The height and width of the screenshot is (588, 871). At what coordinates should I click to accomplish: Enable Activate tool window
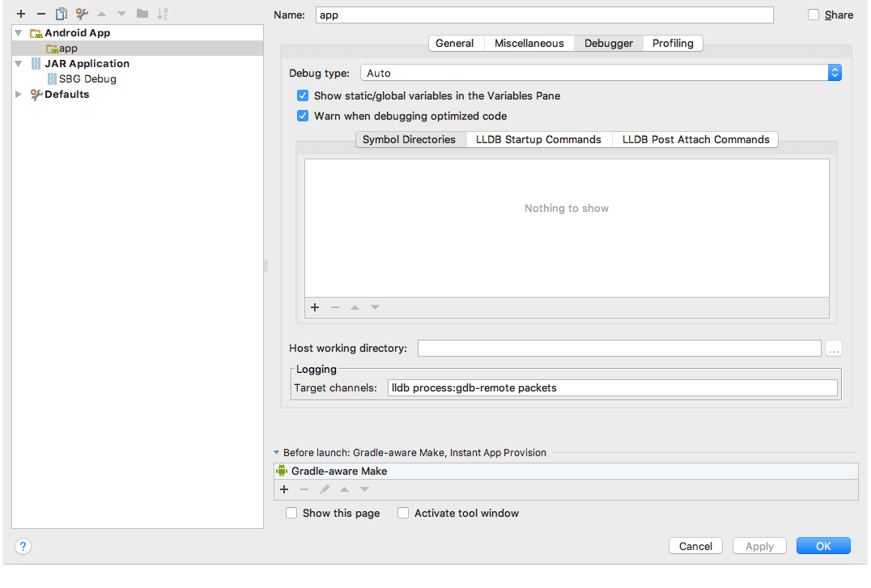point(403,514)
